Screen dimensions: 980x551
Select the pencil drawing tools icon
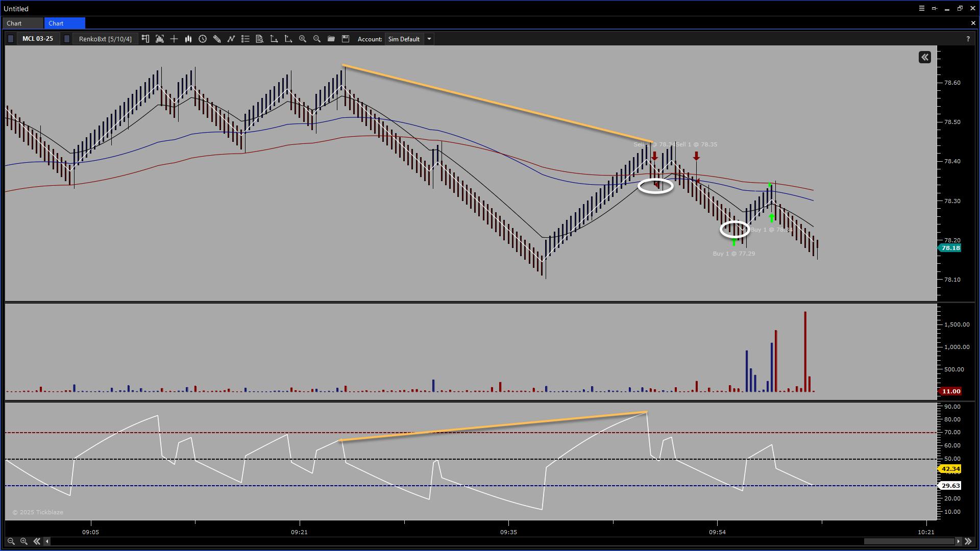click(x=217, y=39)
